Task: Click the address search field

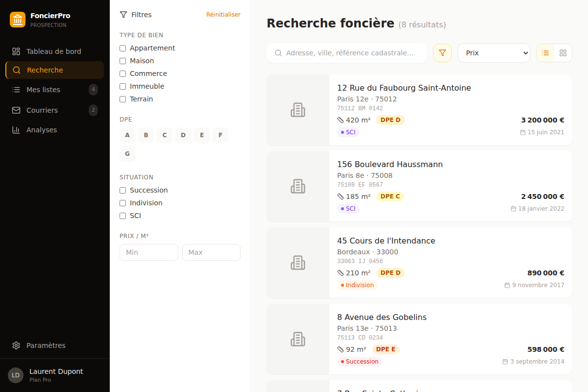Action: click(x=347, y=53)
